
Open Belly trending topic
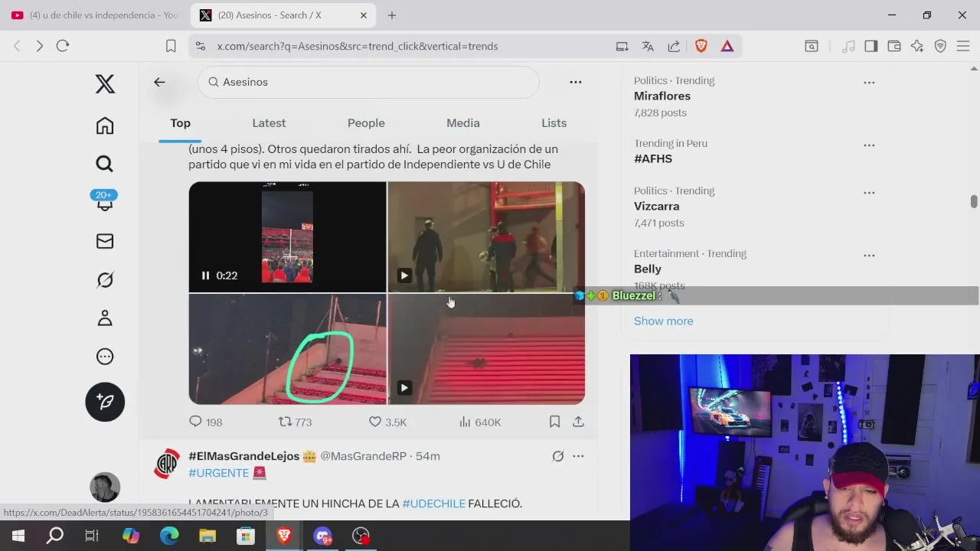click(x=648, y=269)
